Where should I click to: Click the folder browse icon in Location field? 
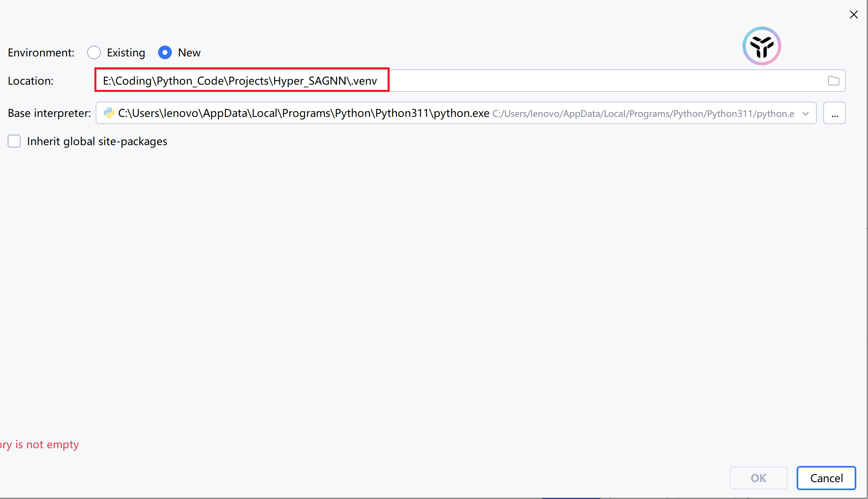[833, 81]
